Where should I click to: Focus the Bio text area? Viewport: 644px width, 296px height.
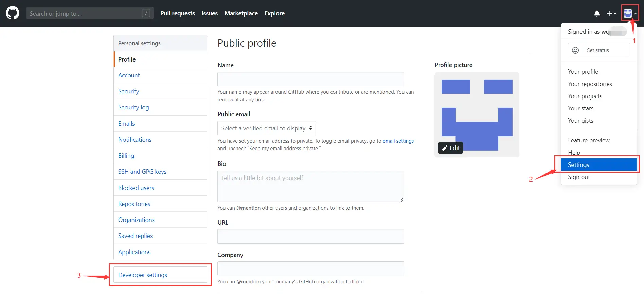tap(310, 186)
